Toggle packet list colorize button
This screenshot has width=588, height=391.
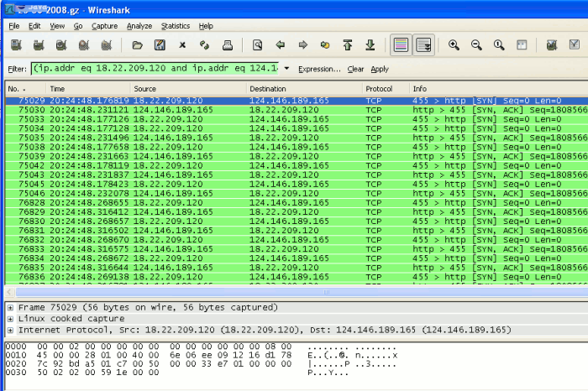click(x=402, y=45)
